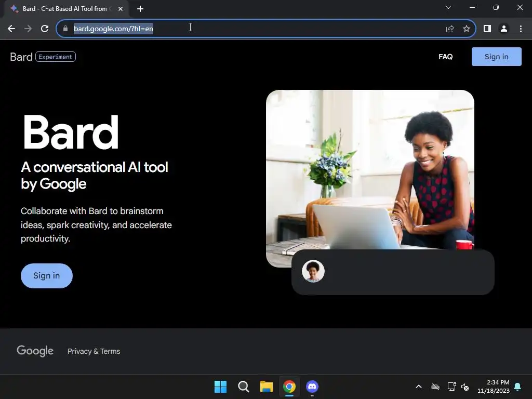Open the Windows Start menu
Image resolution: width=532 pixels, height=399 pixels.
(220, 387)
